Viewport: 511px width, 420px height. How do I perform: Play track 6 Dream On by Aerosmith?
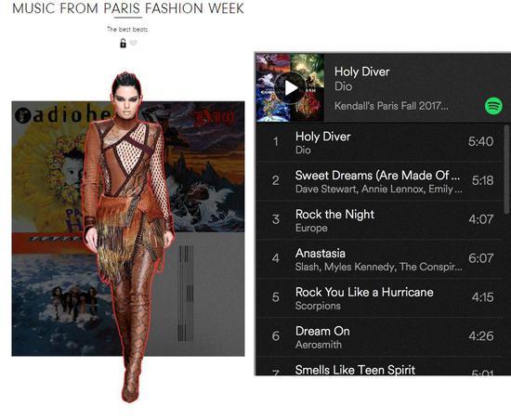point(380,337)
